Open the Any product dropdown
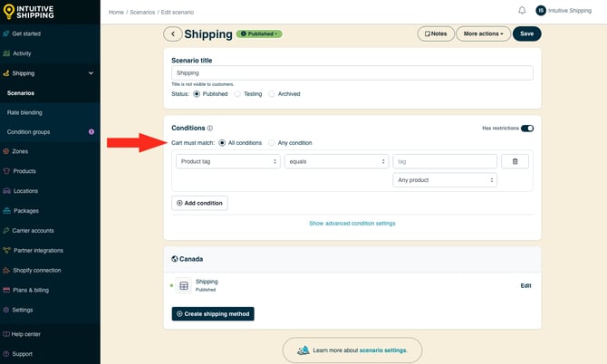Image resolution: width=607 pixels, height=364 pixels. tap(445, 180)
